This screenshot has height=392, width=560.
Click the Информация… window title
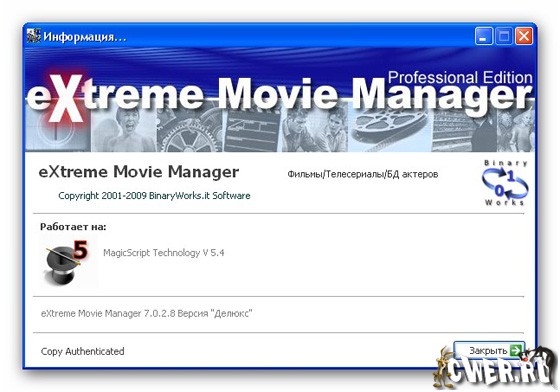click(x=85, y=37)
